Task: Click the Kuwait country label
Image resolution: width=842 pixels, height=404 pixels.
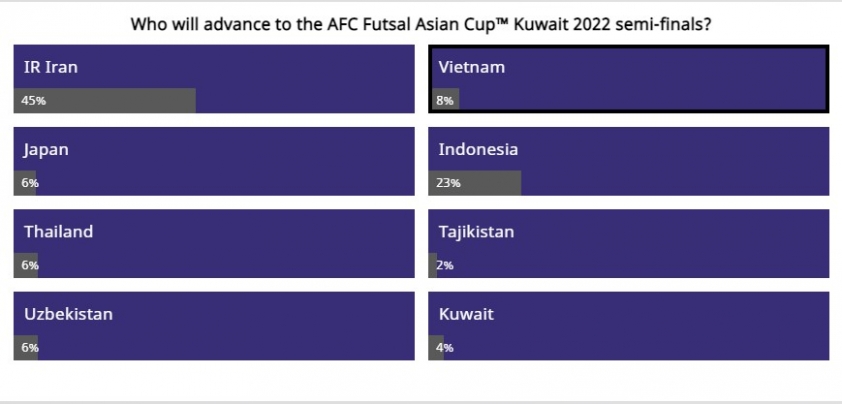Action: tap(466, 314)
